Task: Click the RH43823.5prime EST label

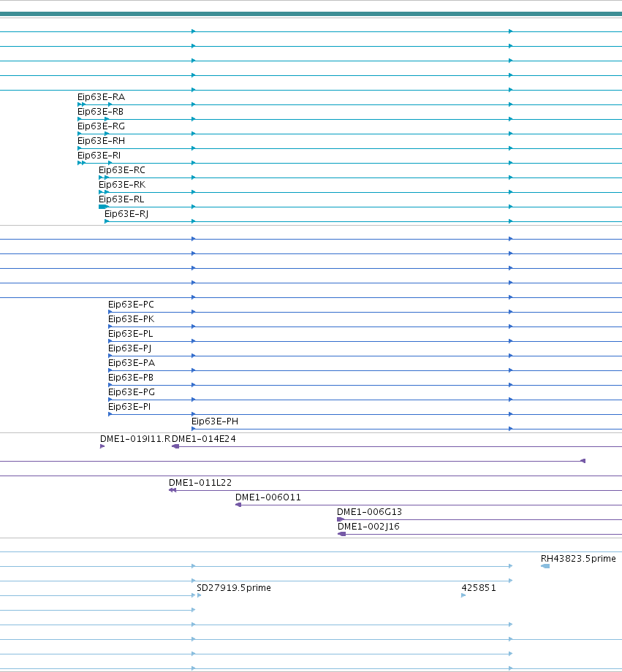Action: (x=578, y=559)
